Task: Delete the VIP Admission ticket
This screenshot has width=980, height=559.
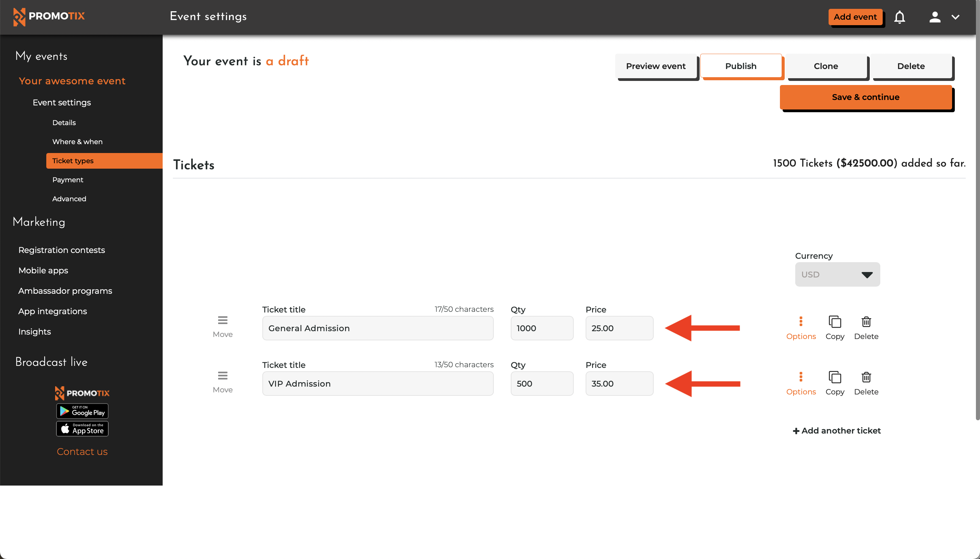Action: tap(866, 383)
